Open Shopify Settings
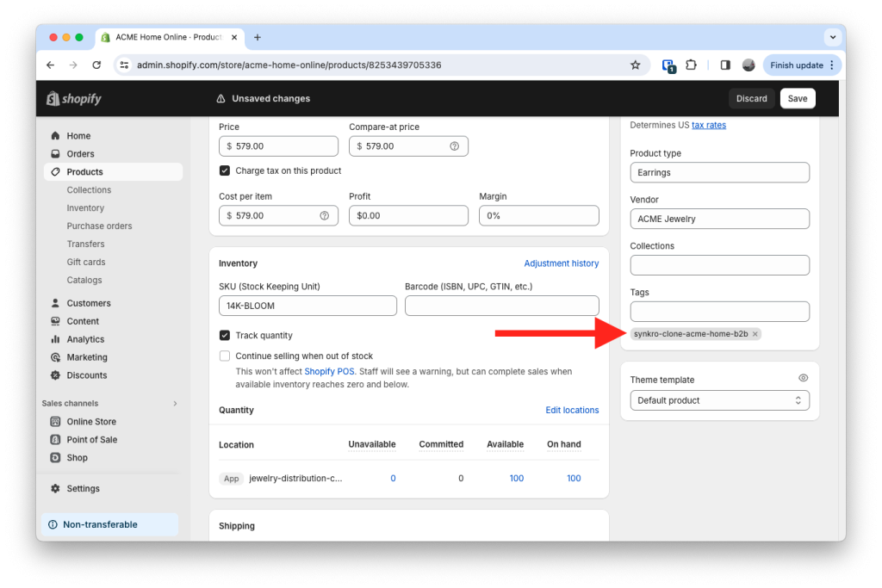Image resolution: width=882 pixels, height=588 pixels. (x=83, y=488)
